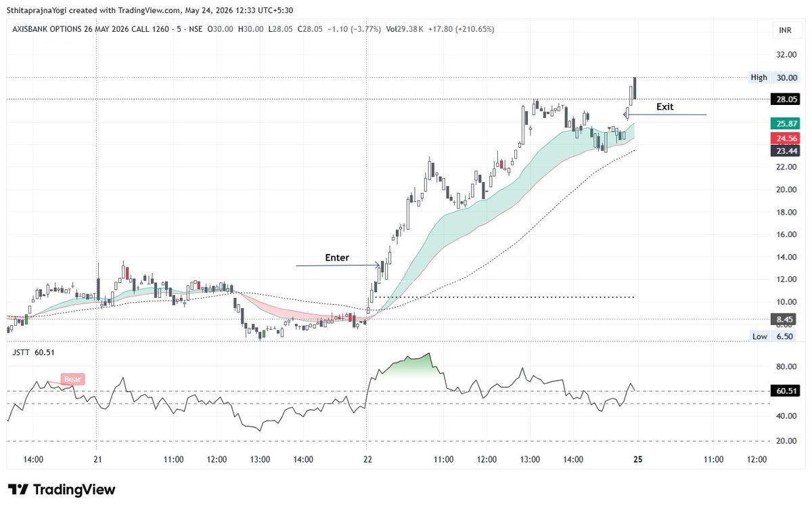Click the Vol29.38K volume readout

[x=405, y=29]
